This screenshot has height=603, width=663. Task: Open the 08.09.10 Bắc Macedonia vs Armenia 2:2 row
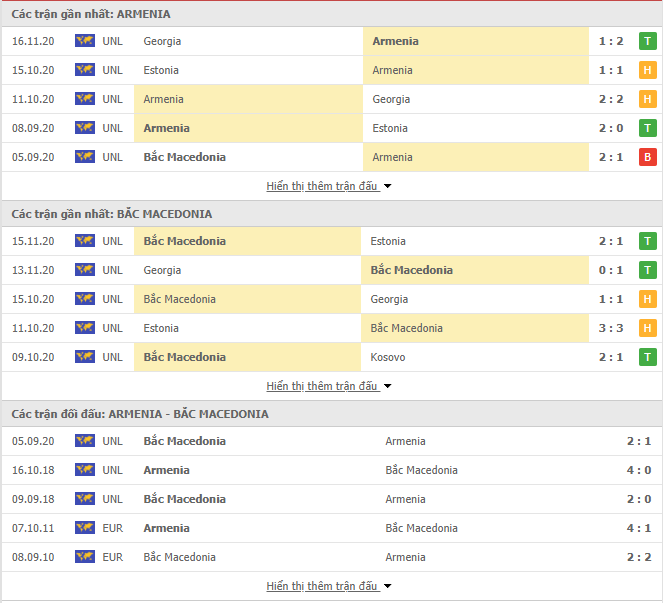click(332, 557)
